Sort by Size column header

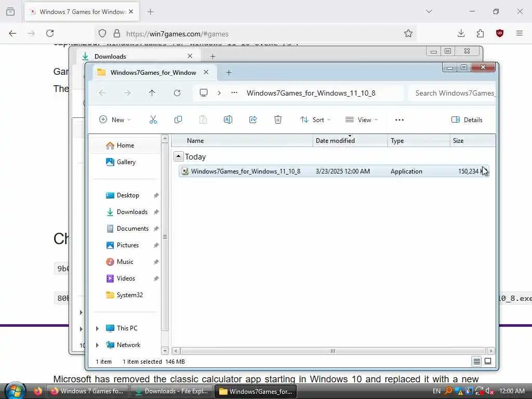pyautogui.click(x=473, y=140)
